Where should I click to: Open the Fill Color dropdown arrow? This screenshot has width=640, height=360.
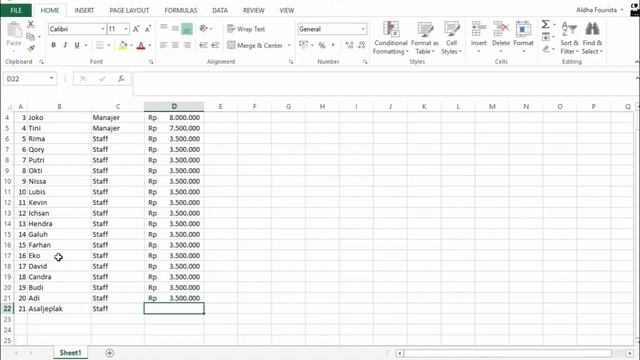[x=131, y=45]
